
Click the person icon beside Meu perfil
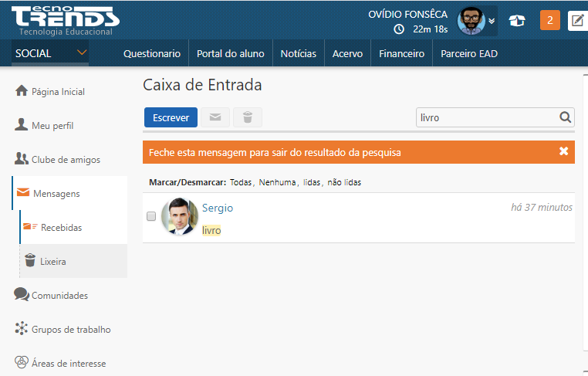[x=21, y=124]
